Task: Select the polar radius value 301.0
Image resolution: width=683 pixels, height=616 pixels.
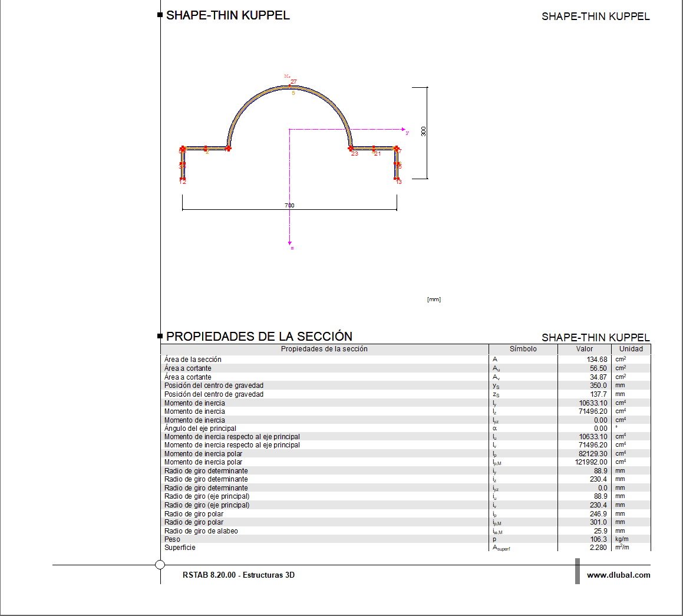Action: [598, 522]
